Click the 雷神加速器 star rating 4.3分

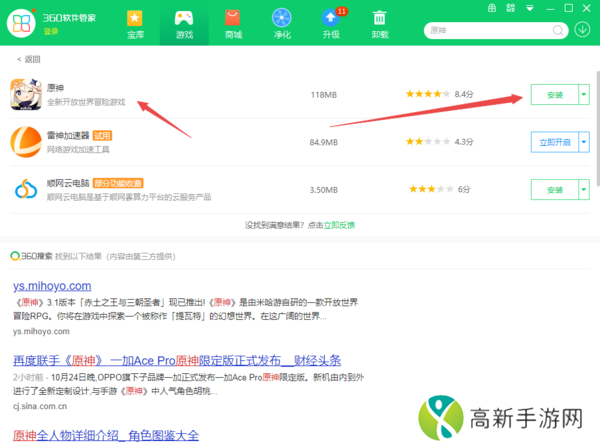coord(439,142)
